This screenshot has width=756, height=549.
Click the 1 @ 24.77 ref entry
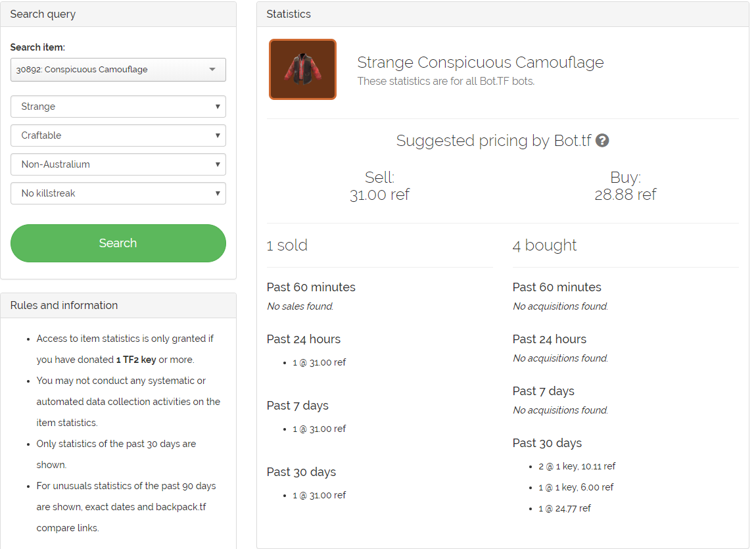564,508
